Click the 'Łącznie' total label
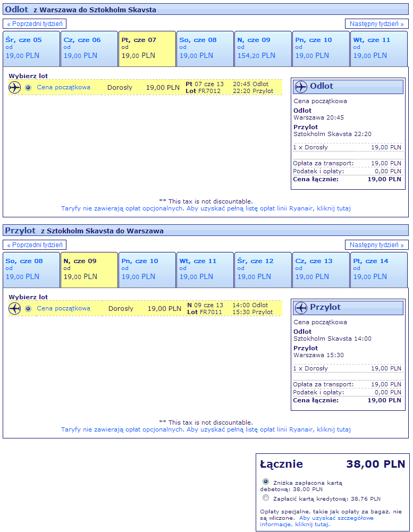 [281, 464]
